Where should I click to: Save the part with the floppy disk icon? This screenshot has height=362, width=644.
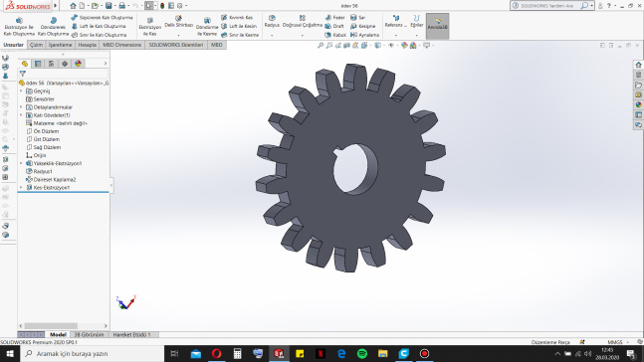pos(108,6)
